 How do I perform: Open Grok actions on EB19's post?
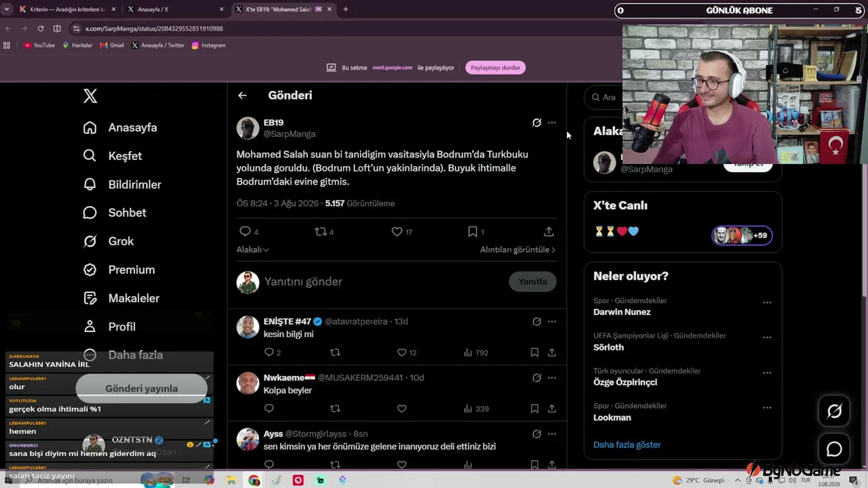coord(536,123)
